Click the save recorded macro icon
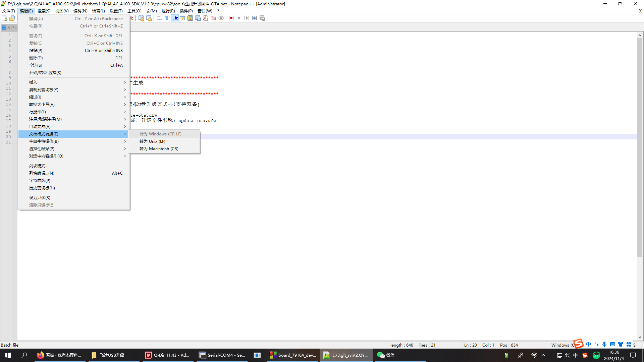The image size is (644, 362). (262, 18)
